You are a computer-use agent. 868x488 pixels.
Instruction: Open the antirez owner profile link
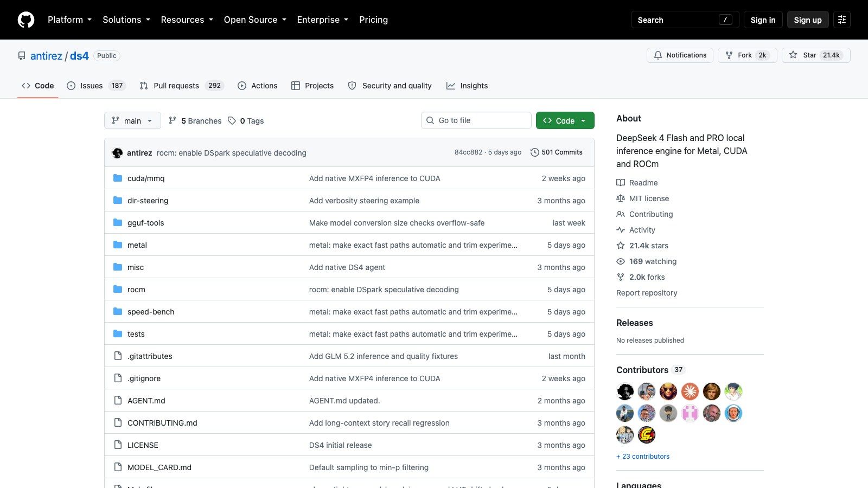point(46,56)
